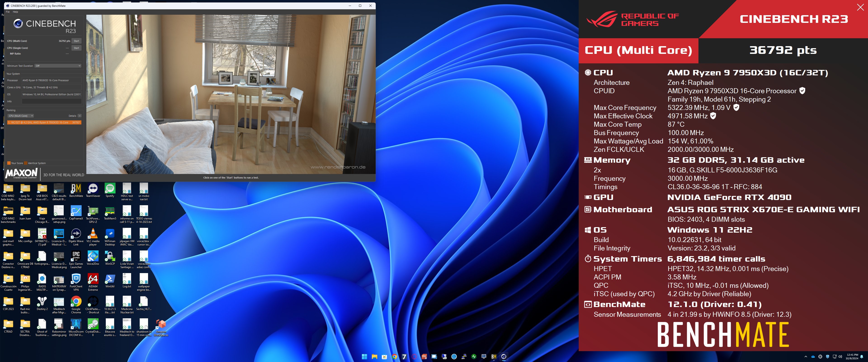This screenshot has height=362, width=868.
Task: Click the Info input field in Cinebench
Action: pos(52,101)
